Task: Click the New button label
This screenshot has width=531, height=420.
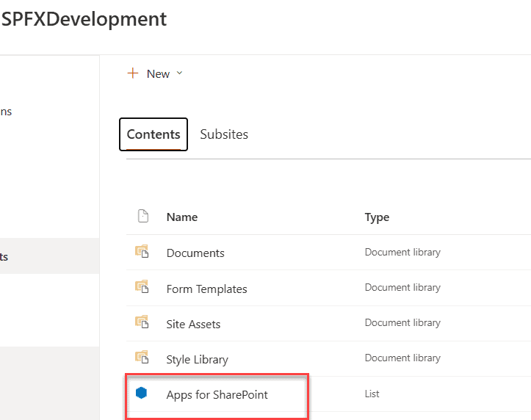Action: 158,73
